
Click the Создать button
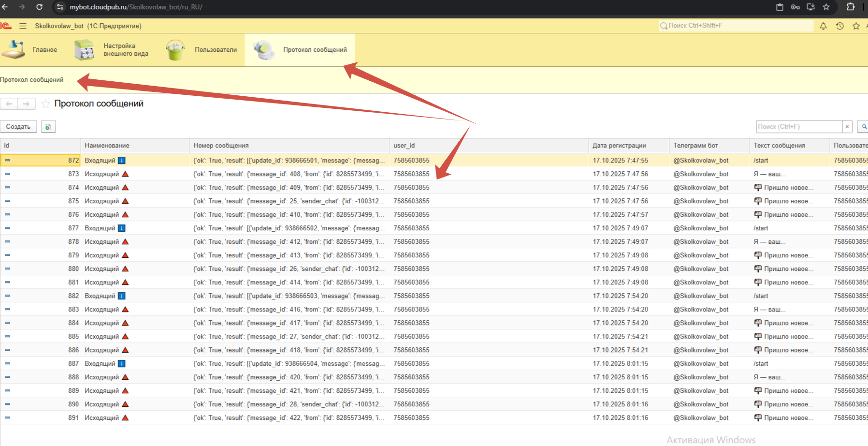[18, 127]
